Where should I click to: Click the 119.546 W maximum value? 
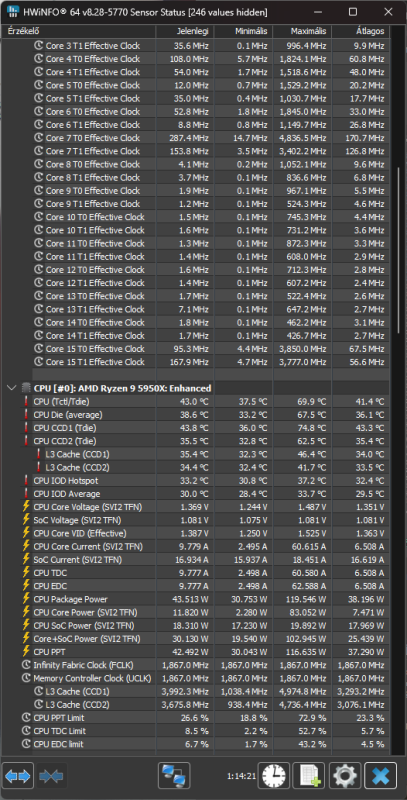305,599
